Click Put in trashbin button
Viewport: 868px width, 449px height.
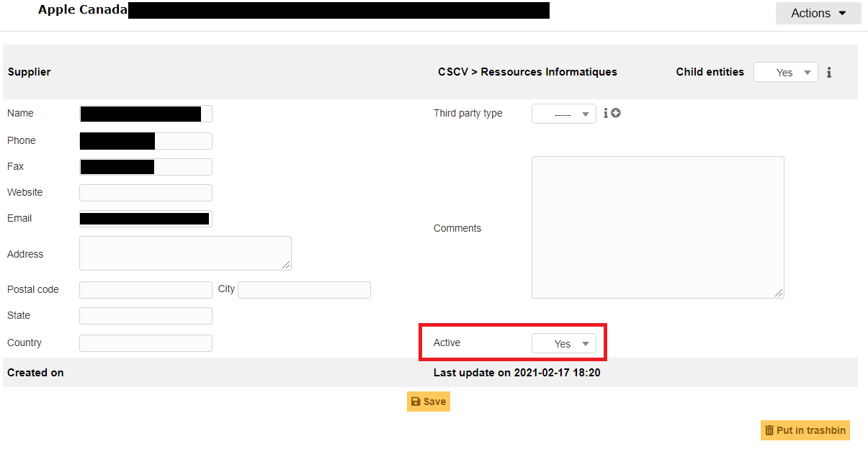click(805, 430)
